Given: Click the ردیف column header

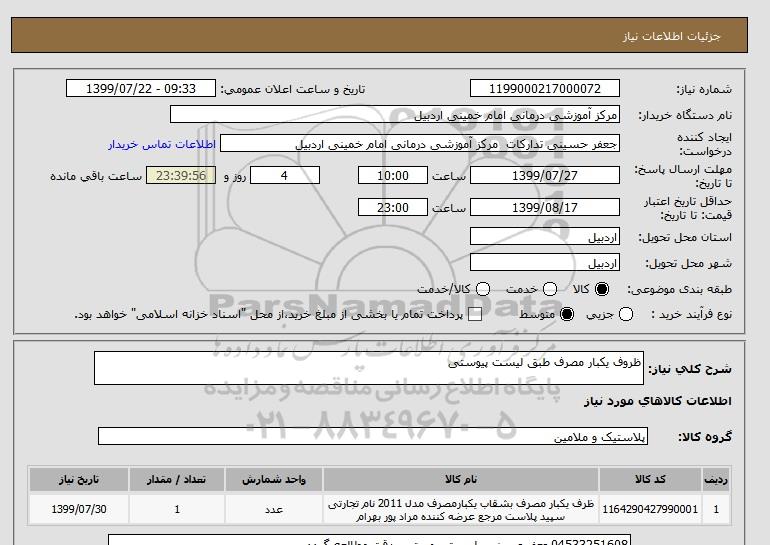Looking at the screenshot, I should coord(716,479).
